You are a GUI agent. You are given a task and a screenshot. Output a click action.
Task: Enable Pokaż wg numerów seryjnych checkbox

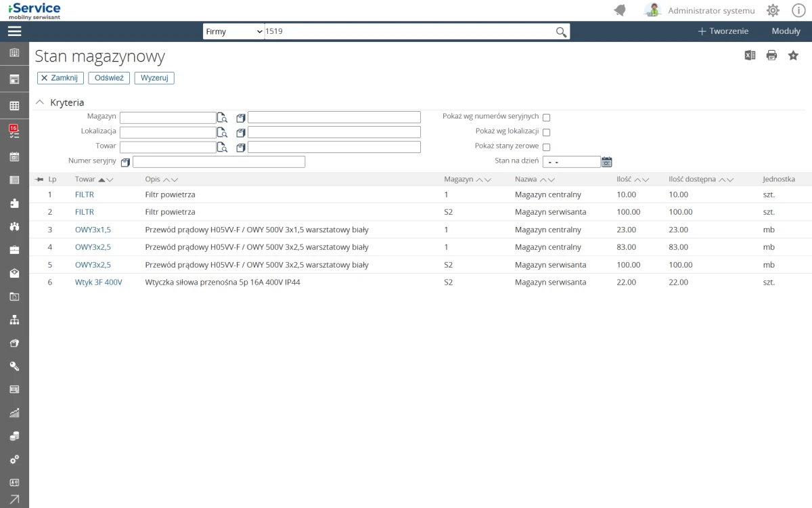[546, 118]
